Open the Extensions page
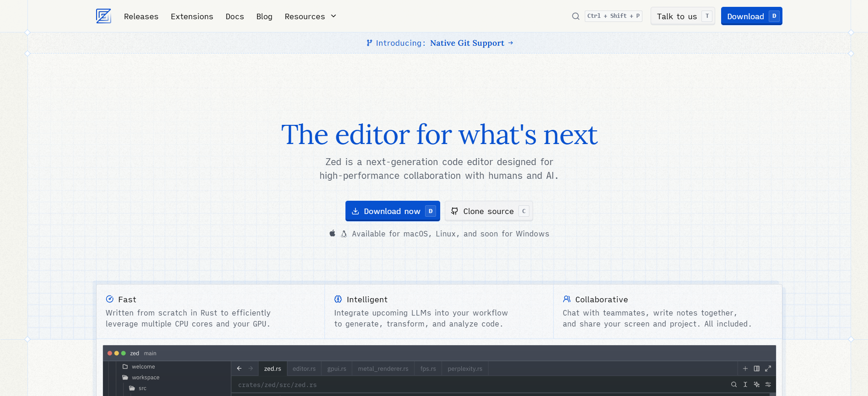Screen dimensions: 868x396 [x=192, y=16]
